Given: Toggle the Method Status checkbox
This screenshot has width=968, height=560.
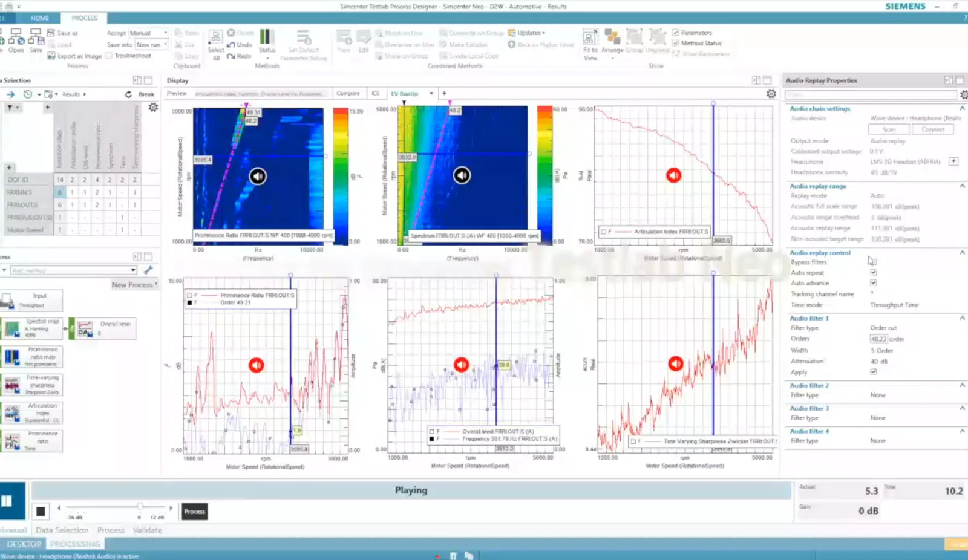Looking at the screenshot, I should 676,43.
